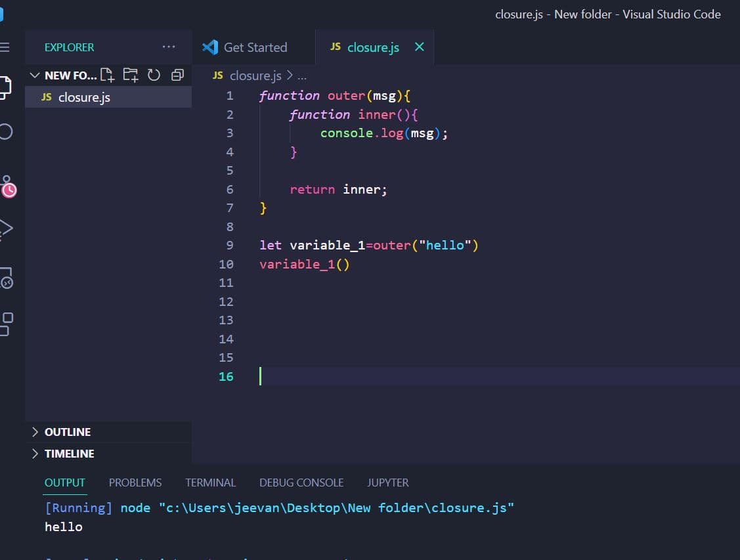Click console on line 3
This screenshot has width=740, height=560.
(347, 133)
